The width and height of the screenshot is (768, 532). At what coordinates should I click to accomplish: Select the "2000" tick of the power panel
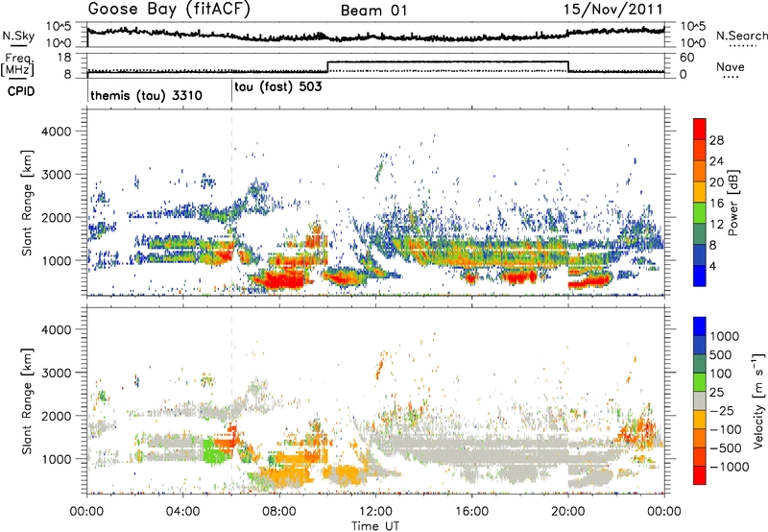coord(56,217)
